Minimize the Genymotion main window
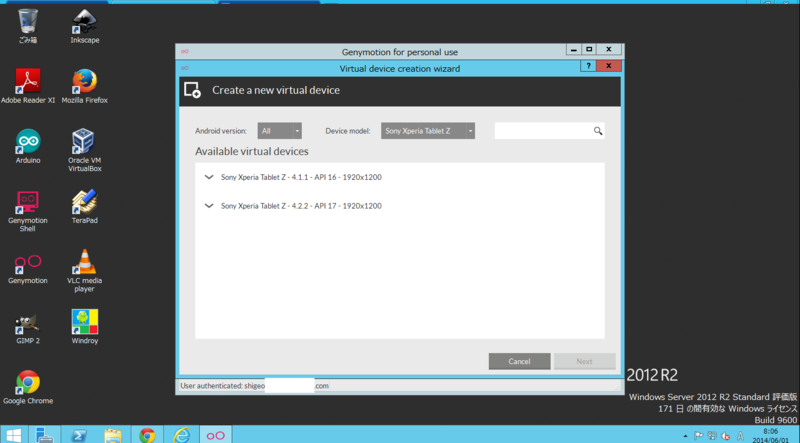 click(573, 50)
